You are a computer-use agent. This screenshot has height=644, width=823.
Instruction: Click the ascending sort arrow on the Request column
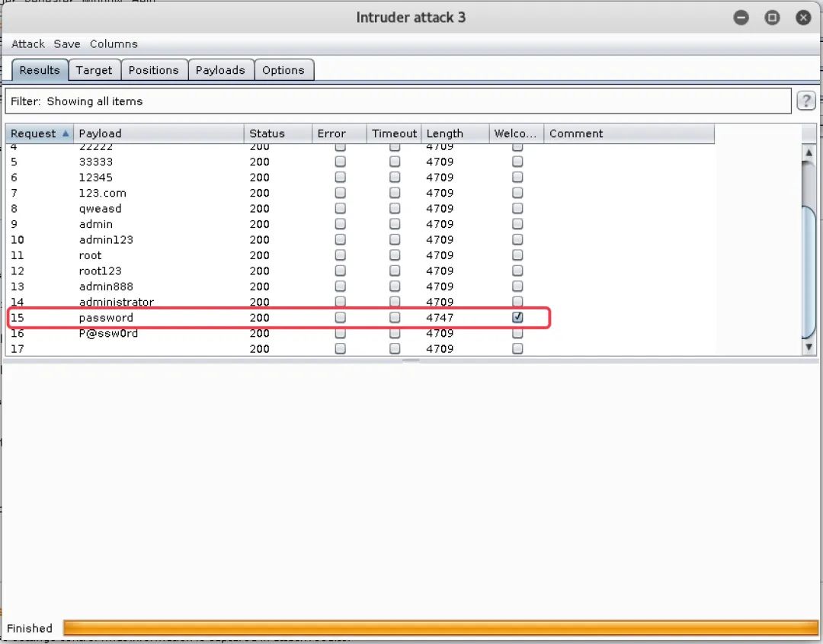click(x=66, y=133)
